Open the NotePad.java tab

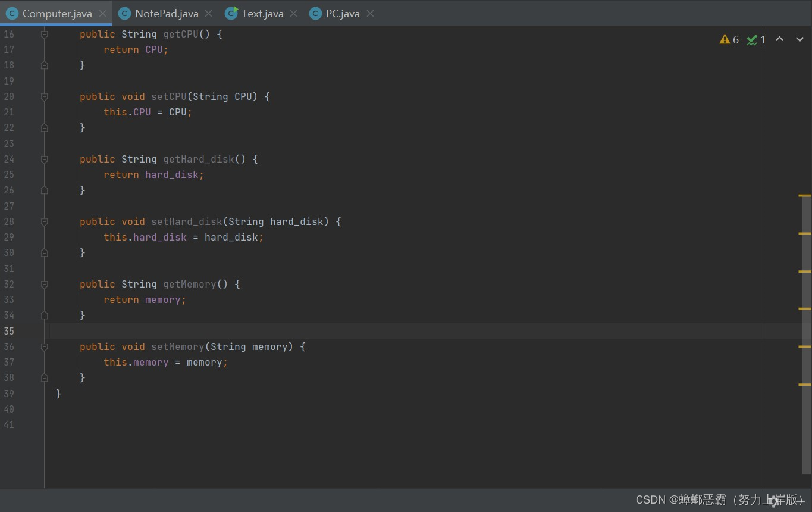[167, 13]
